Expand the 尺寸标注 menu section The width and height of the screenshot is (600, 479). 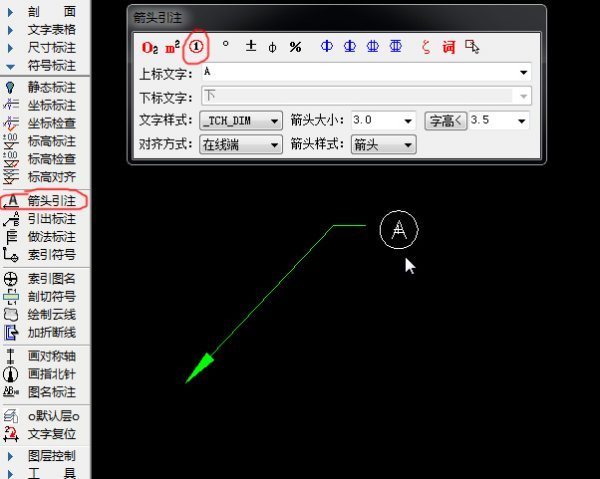pos(51,47)
